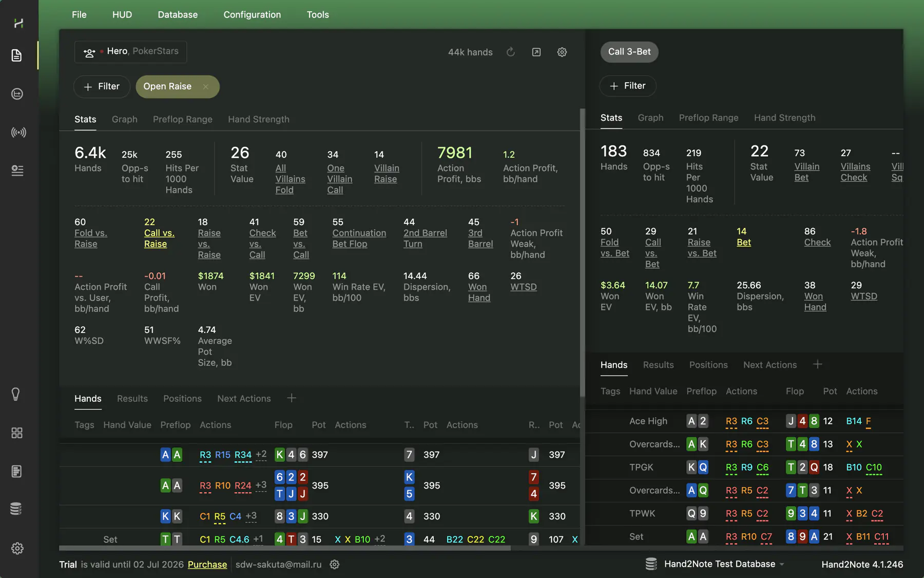Click the Filter button in the left panel

[x=102, y=86]
